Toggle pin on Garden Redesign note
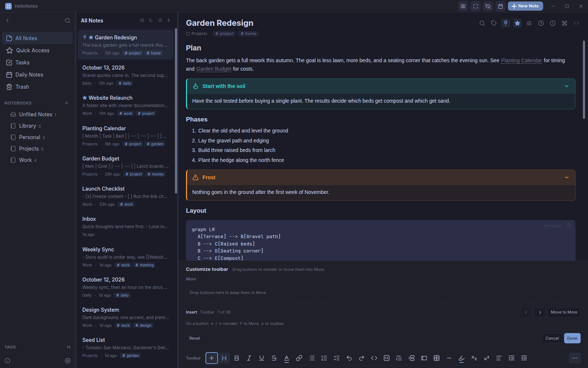The height and width of the screenshot is (368, 588). click(506, 23)
